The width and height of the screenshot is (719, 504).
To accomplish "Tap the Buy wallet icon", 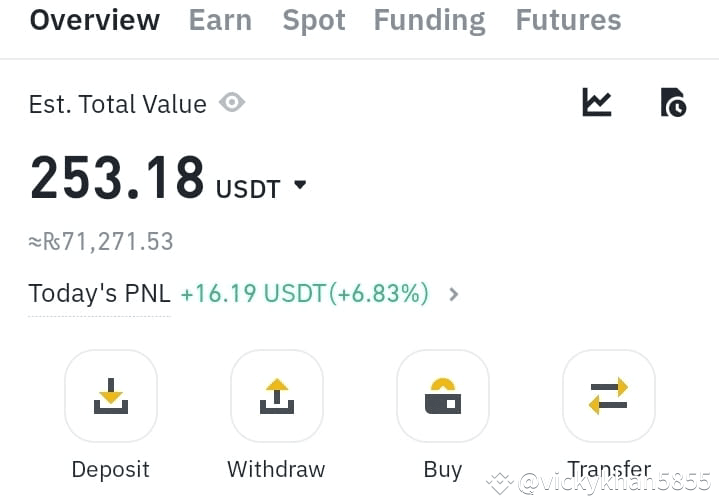I will click(x=443, y=396).
